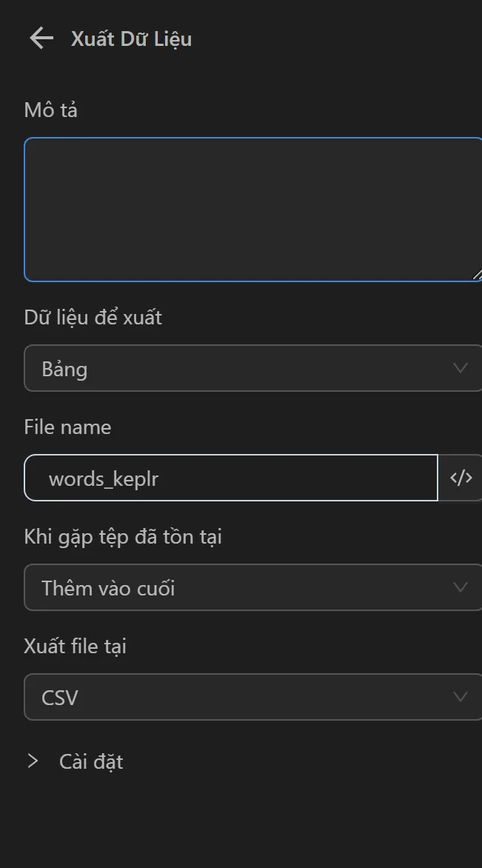Select the CSV text in the format box

pos(60,698)
